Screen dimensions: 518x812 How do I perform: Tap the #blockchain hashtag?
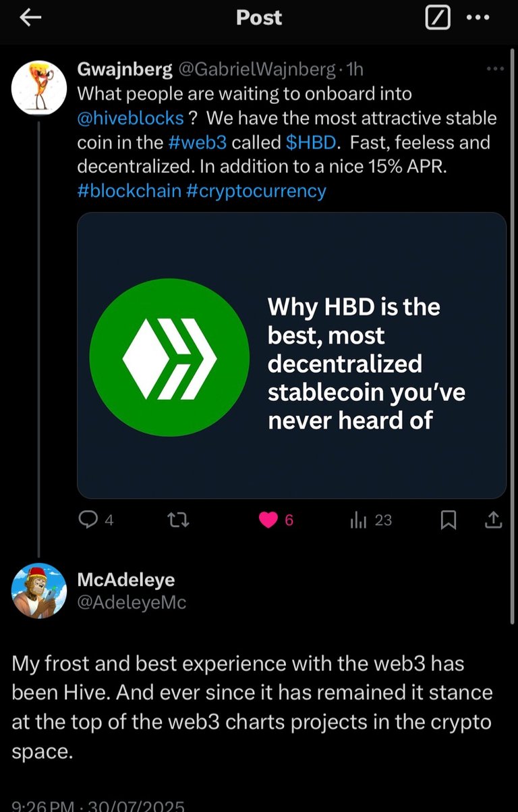pos(129,190)
